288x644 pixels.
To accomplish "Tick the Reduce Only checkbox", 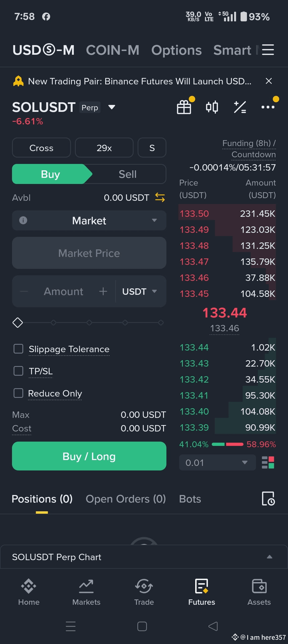I will [x=18, y=393].
